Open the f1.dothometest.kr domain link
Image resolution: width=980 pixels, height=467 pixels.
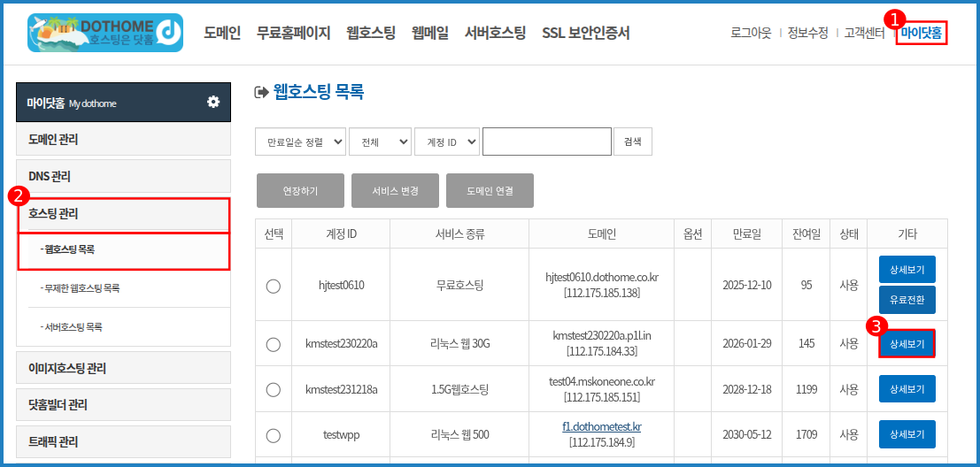coord(601,426)
